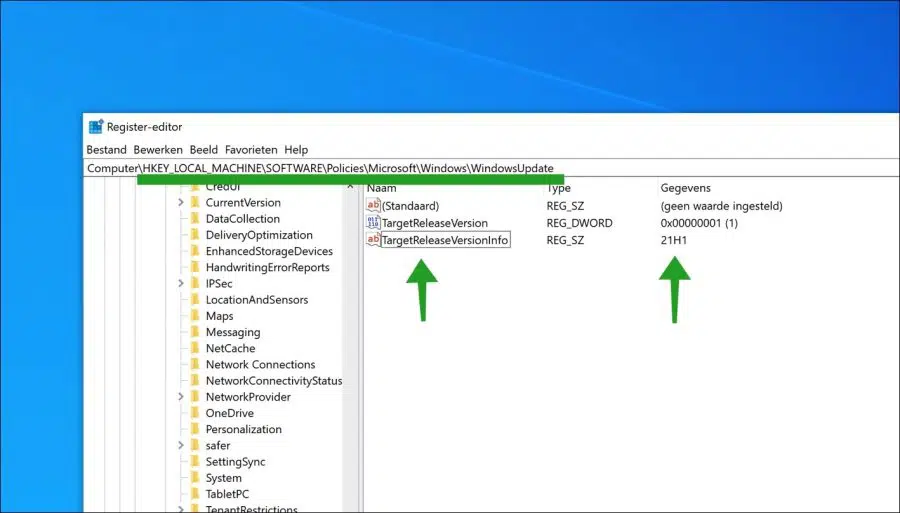
Task: Click the DataCollection folder icon
Action: click(x=195, y=219)
